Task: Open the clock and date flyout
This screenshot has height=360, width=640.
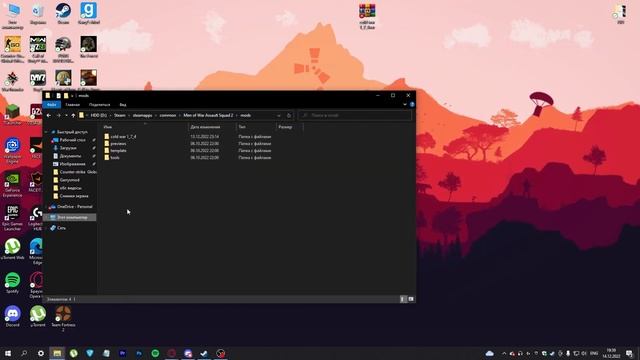Action: pos(611,353)
